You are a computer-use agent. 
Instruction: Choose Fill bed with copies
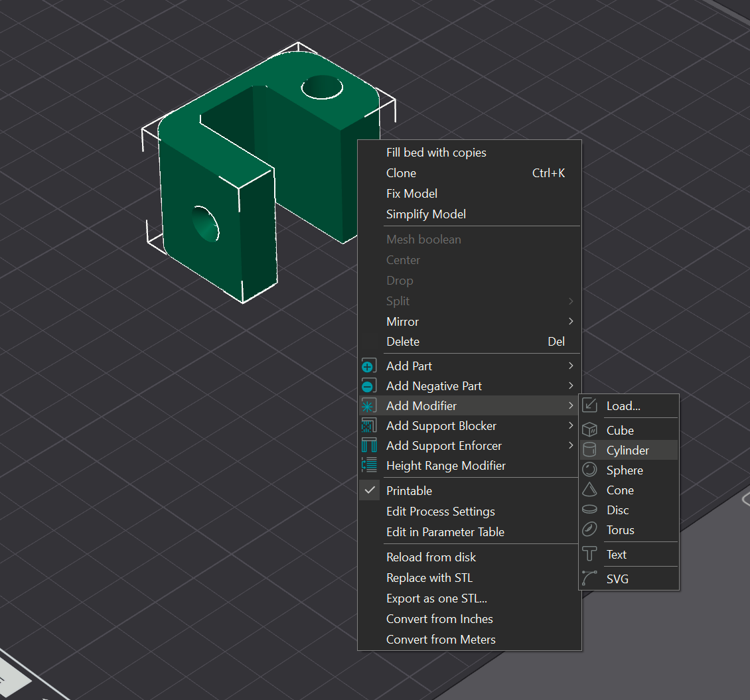[x=470, y=153]
